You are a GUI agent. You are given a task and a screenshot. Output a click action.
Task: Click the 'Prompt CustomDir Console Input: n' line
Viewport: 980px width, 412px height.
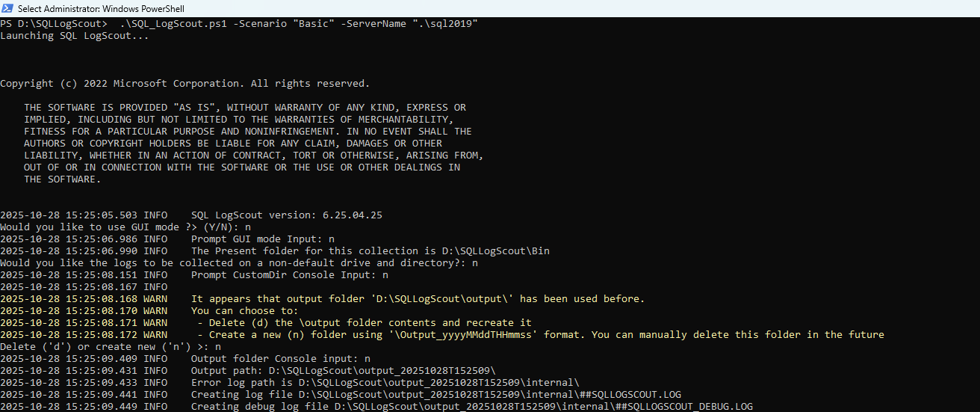pos(194,275)
